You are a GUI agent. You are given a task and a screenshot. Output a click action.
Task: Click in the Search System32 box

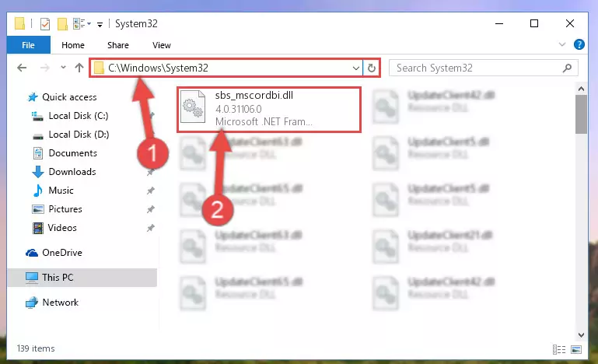click(477, 68)
